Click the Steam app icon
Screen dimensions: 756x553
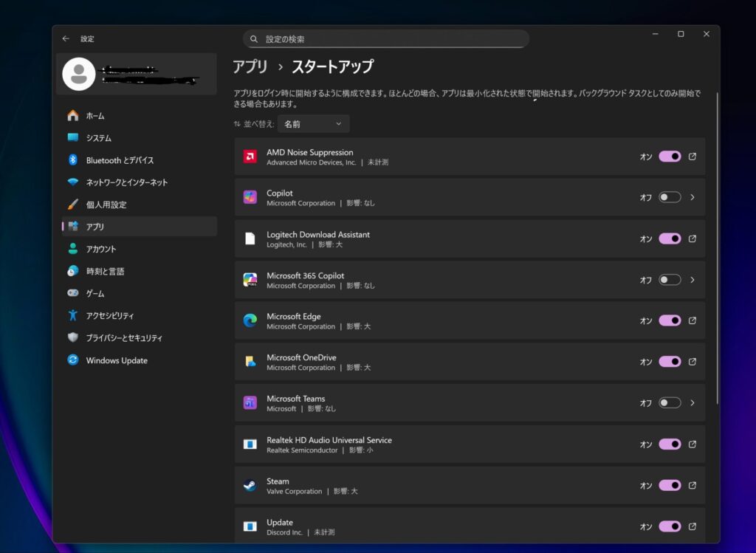pos(250,485)
